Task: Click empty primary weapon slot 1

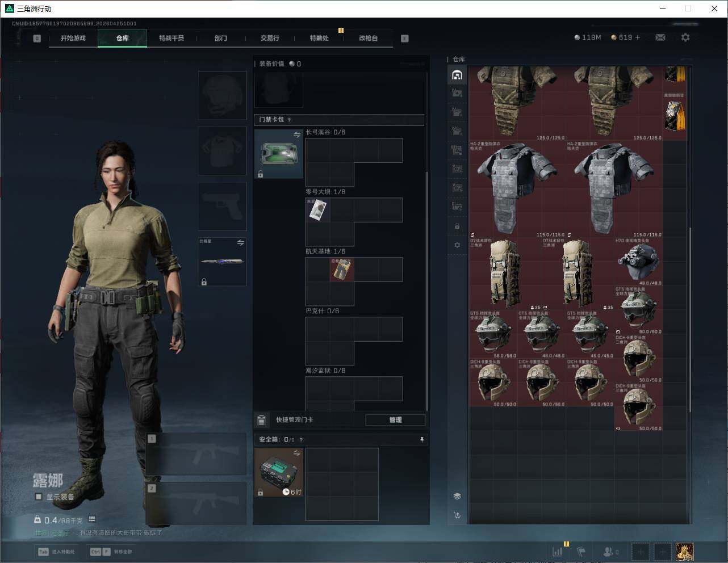Action: point(196,454)
